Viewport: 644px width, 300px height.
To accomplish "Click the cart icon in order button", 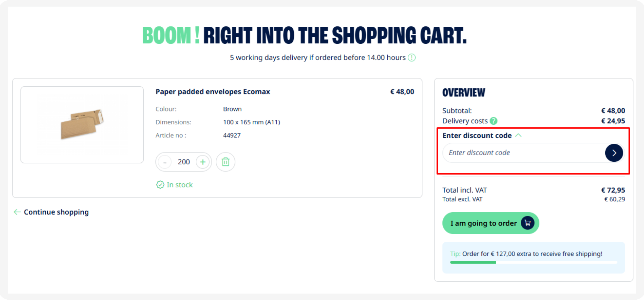I will [x=527, y=223].
